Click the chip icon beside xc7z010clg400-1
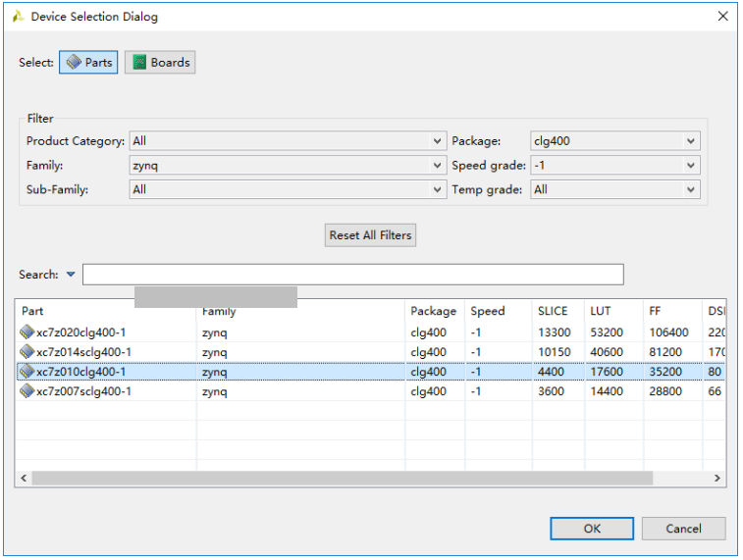743x560 pixels. point(27,372)
